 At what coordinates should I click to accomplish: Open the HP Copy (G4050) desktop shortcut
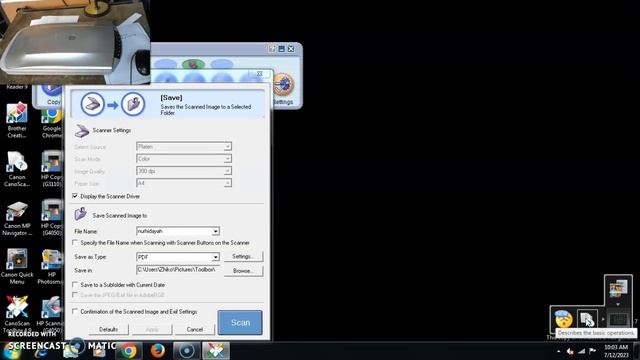[x=52, y=218]
